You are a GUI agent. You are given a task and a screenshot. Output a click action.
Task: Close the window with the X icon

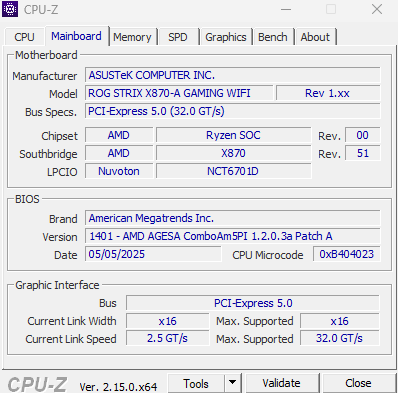pos(377,9)
